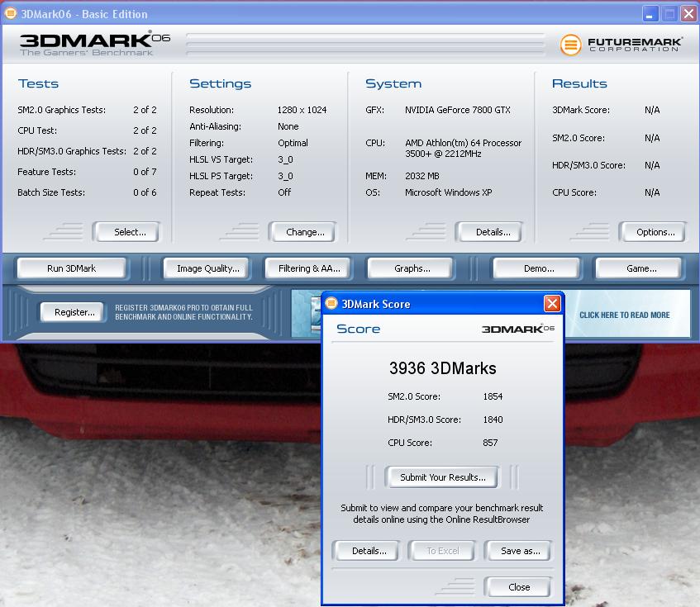Click the resolution value 1280 x 1024
Viewport: 700px width, 607px height.
[302, 110]
